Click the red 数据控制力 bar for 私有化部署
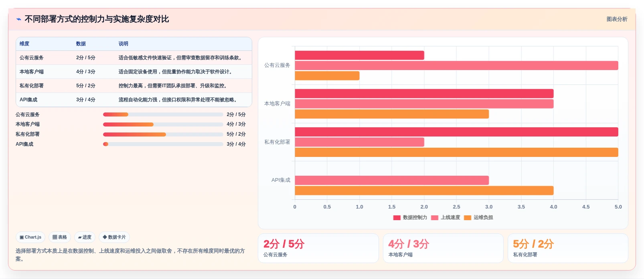The height and width of the screenshot is (279, 644). point(456,132)
